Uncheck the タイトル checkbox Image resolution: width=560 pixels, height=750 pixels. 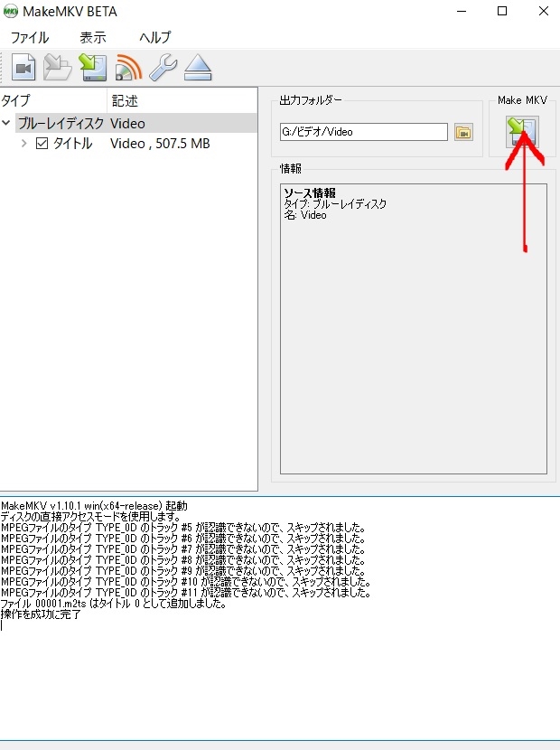click(42, 144)
